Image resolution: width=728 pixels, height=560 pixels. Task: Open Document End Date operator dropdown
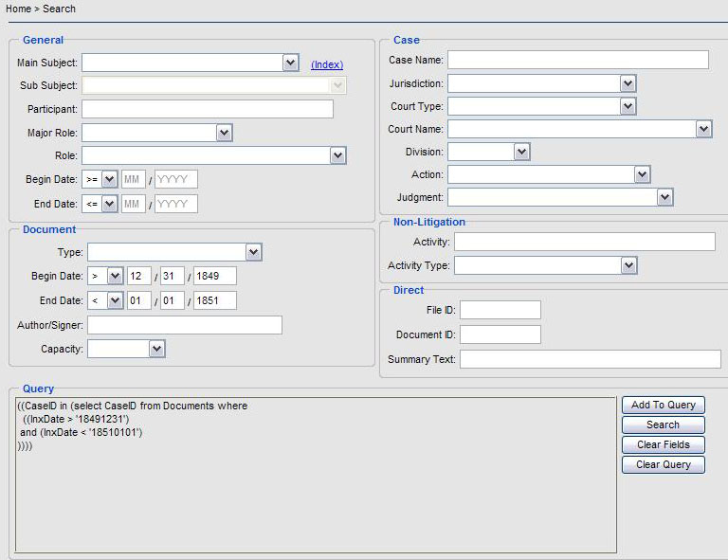(x=105, y=300)
